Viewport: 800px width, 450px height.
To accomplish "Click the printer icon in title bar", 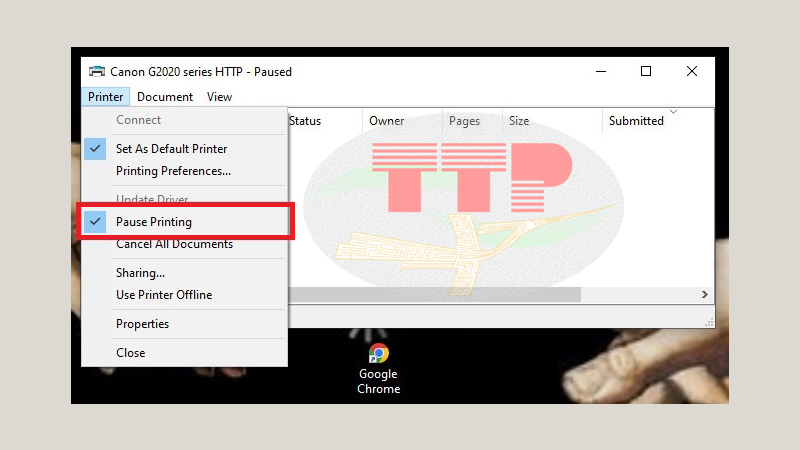I will (96, 72).
